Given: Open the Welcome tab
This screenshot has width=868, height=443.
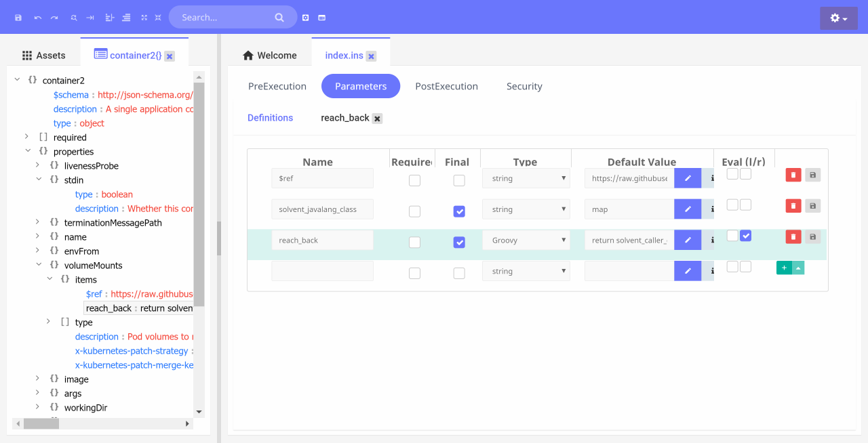Looking at the screenshot, I should [269, 56].
